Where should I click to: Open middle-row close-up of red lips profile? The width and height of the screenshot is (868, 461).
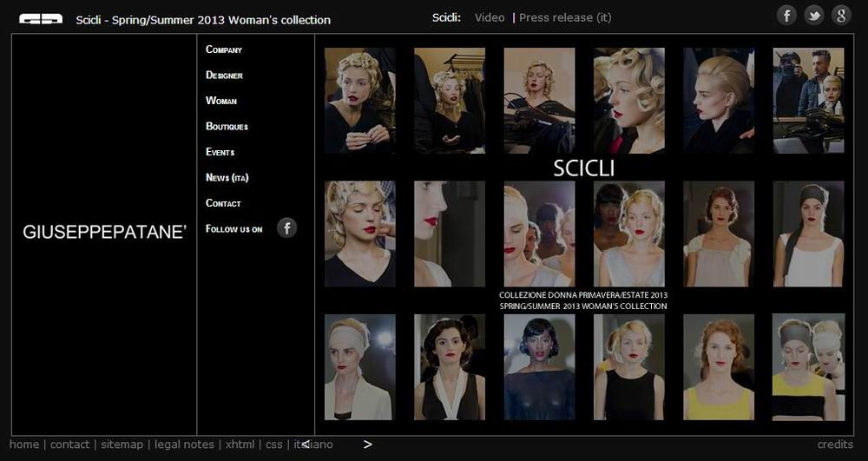[x=450, y=234]
